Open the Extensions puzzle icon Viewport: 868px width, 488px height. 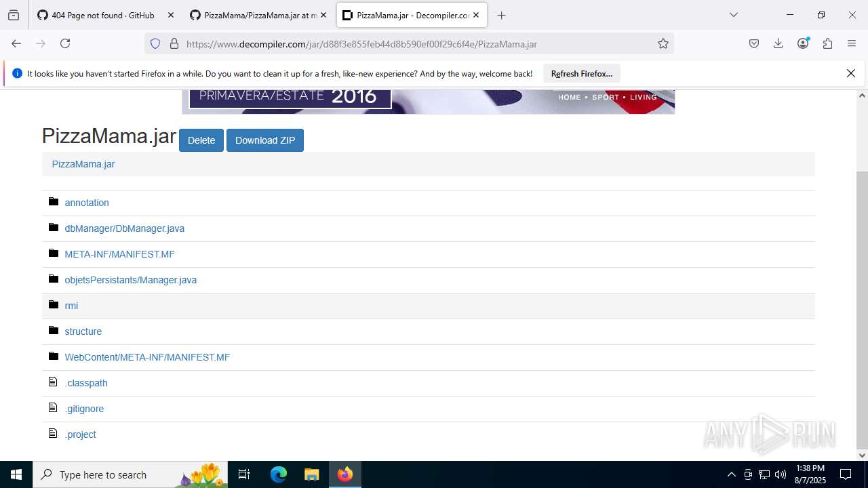coord(827,43)
